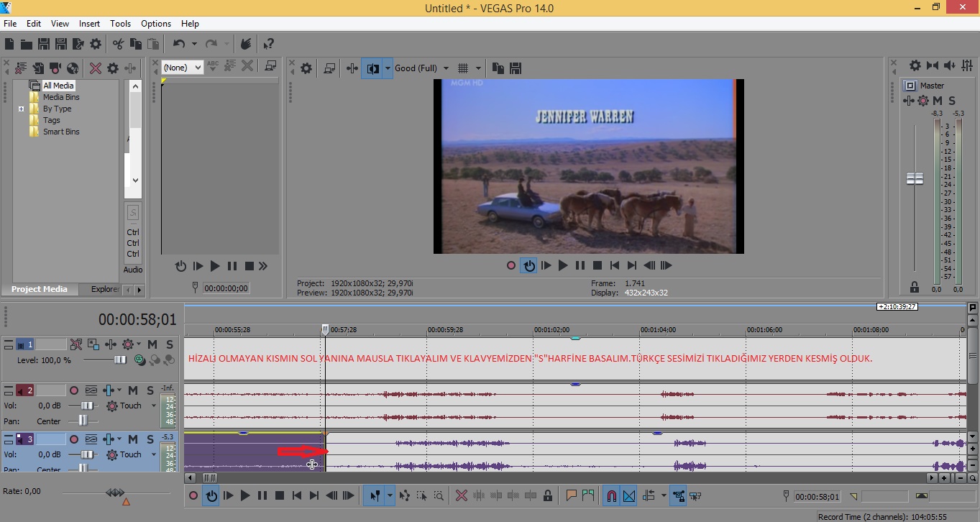Select the Envelope edit tool in bottom toolbar
Screen dimensions: 980x522
coord(404,495)
